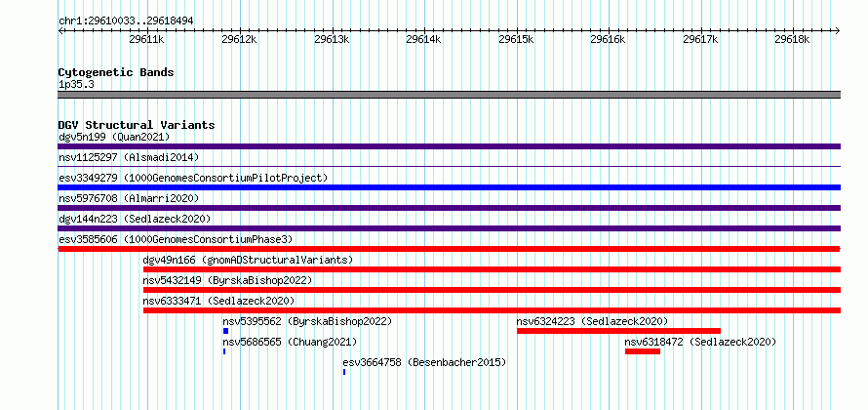Image resolution: width=868 pixels, height=410 pixels.
Task: Click the 29618k ruler position
Action: click(792, 39)
